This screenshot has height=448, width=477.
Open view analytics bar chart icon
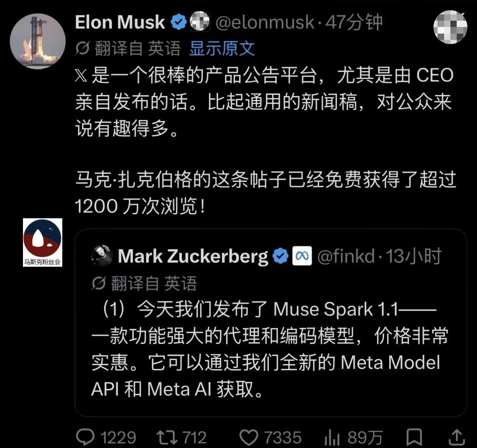pos(332,438)
